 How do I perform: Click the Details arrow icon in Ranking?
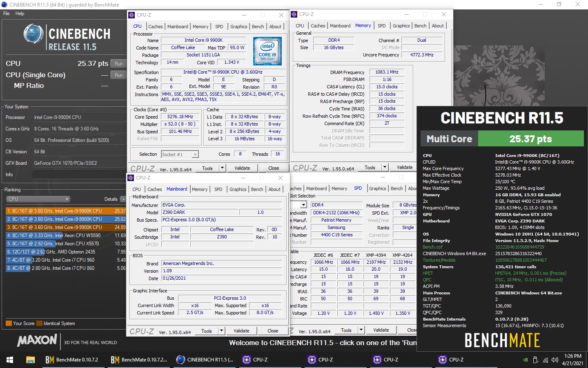coord(123,199)
